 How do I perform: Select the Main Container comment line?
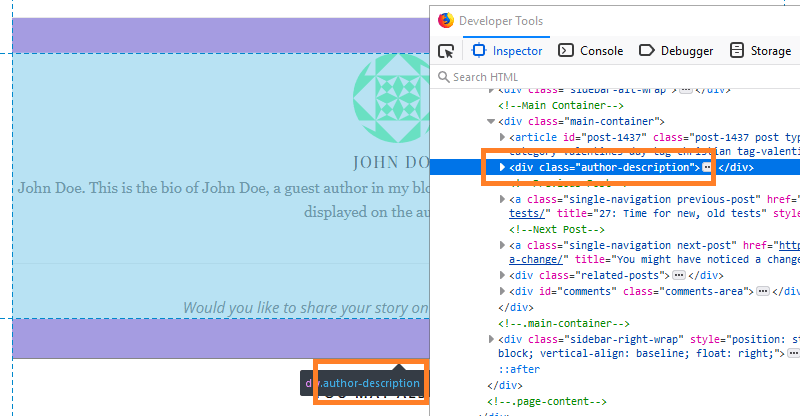click(x=561, y=106)
